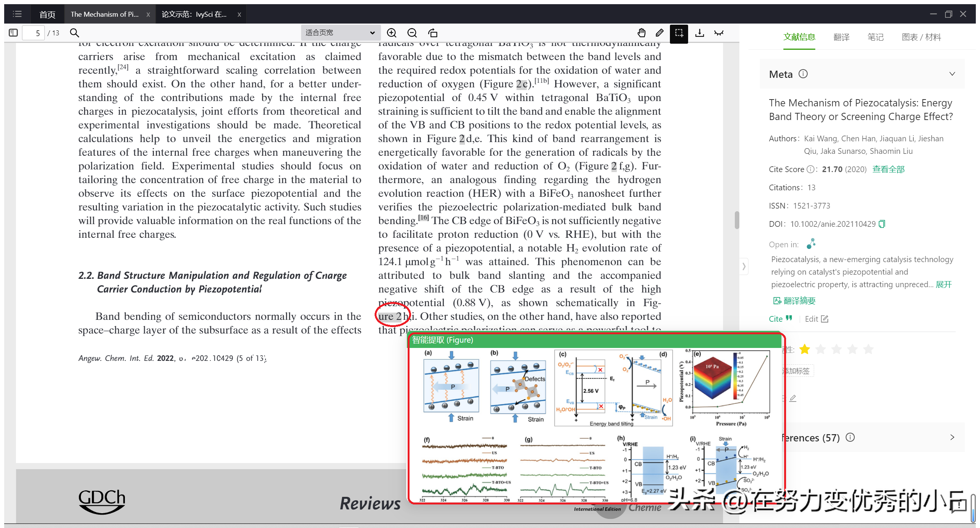Open the 笔记 tab
This screenshot has height=528, width=980.
coord(875,37)
